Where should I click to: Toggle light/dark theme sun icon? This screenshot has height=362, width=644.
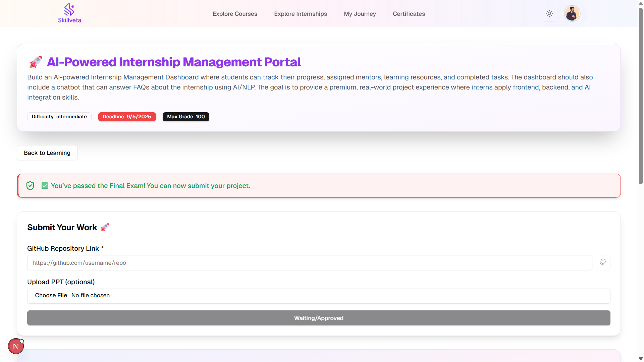pyautogui.click(x=549, y=14)
